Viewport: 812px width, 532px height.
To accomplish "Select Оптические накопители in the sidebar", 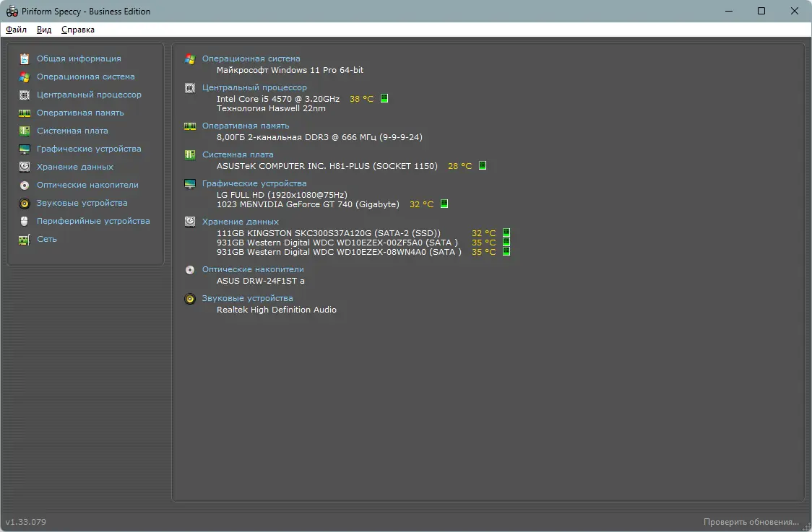I will coord(87,185).
